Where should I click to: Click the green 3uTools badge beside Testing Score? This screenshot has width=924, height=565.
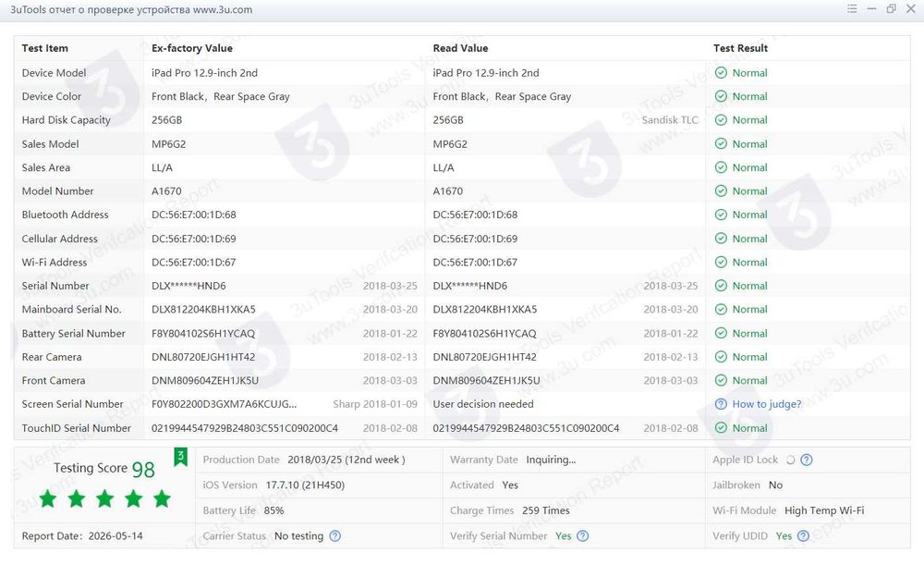pyautogui.click(x=180, y=457)
